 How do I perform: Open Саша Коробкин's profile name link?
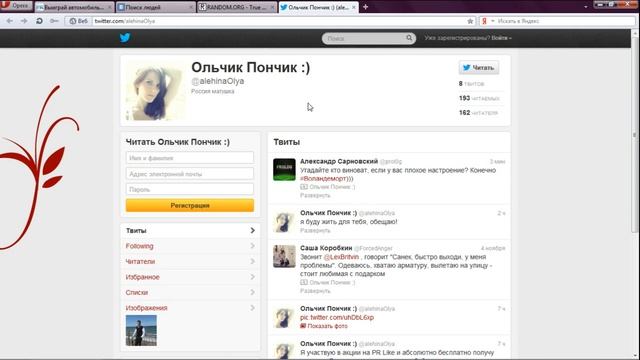(x=326, y=248)
